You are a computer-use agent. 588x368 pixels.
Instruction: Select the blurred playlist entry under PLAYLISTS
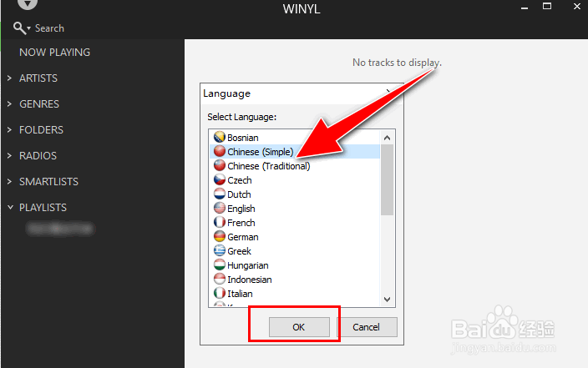60,228
